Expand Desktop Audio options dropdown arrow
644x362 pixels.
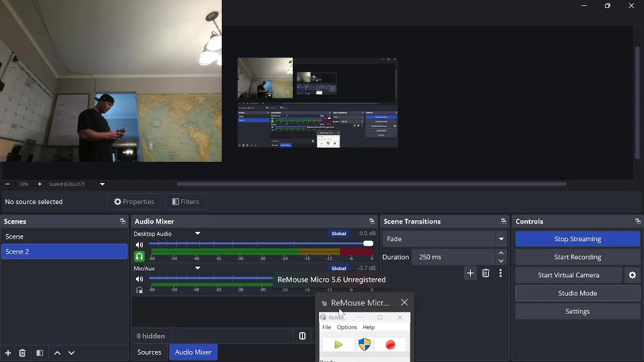(x=198, y=233)
